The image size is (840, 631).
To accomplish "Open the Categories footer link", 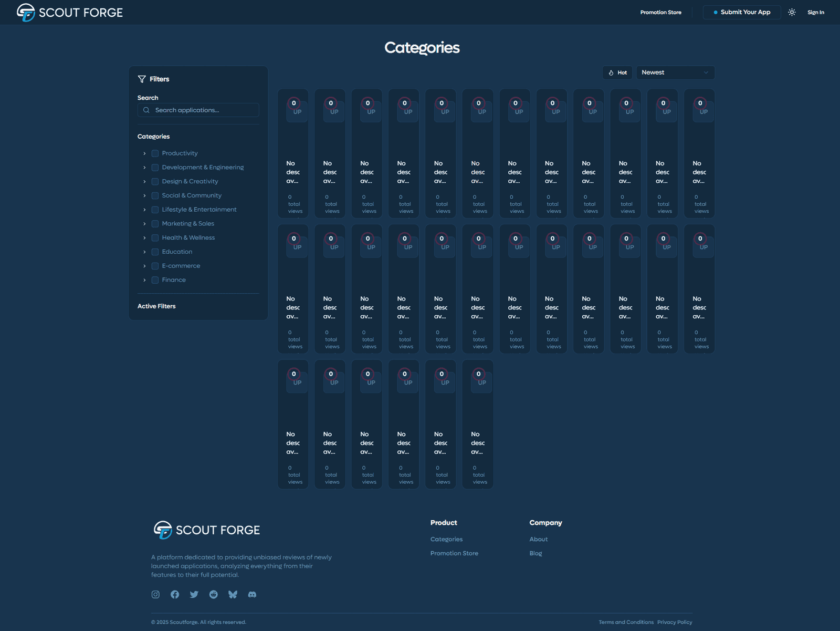I will click(x=446, y=539).
